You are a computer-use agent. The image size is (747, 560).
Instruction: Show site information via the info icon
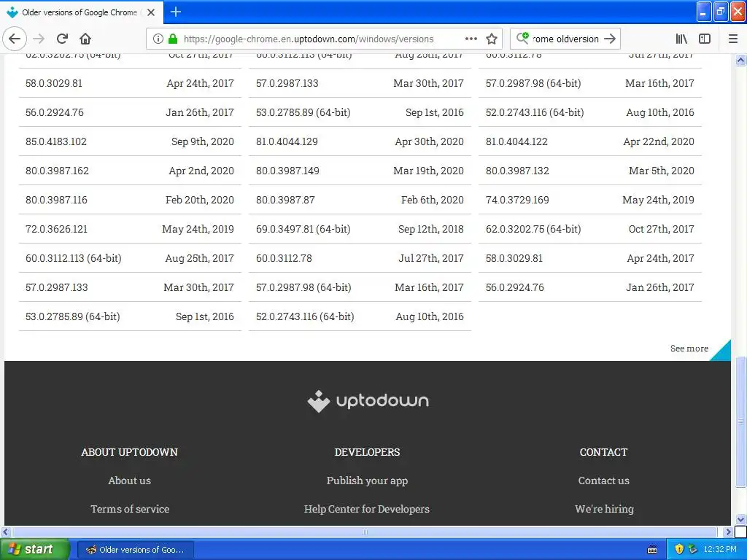(158, 39)
